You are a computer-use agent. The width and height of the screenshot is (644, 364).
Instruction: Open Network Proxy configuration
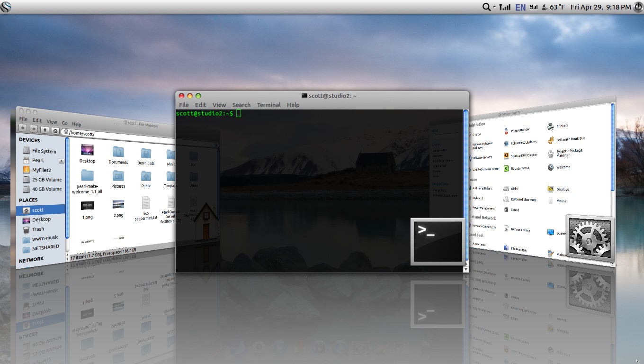click(x=520, y=230)
